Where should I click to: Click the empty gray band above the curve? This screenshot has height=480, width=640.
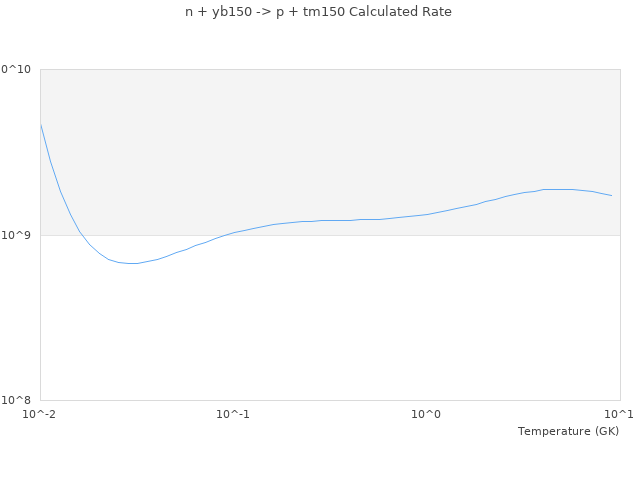point(330,130)
